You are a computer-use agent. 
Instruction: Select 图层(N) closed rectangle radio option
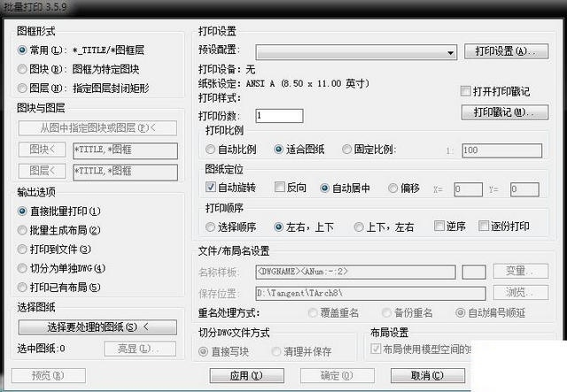22,88
